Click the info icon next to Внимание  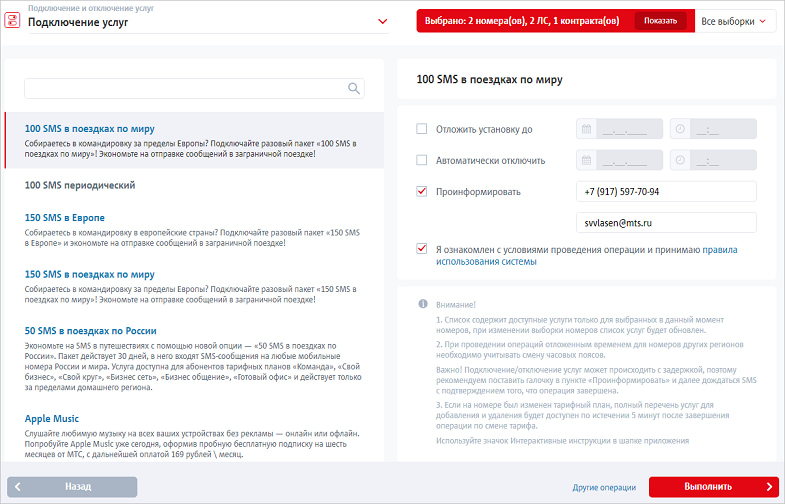click(x=423, y=304)
